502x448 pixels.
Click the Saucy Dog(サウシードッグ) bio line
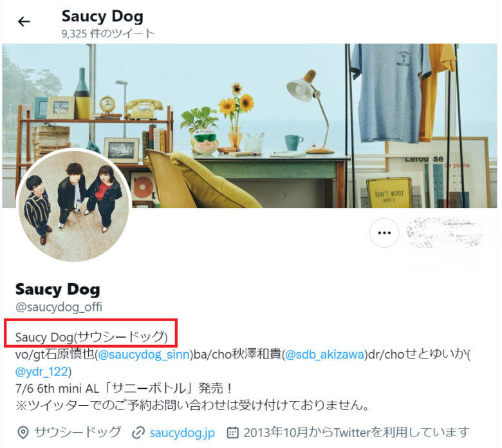[91, 337]
